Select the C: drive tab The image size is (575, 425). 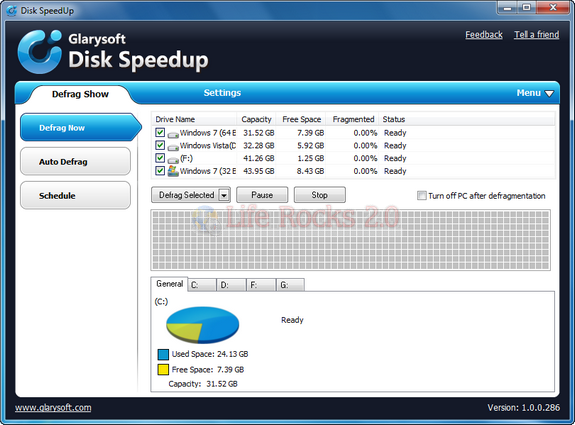[x=202, y=285]
